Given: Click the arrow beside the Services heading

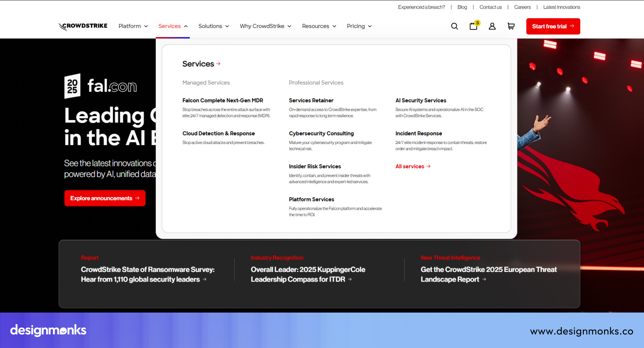Looking at the screenshot, I should click(219, 63).
